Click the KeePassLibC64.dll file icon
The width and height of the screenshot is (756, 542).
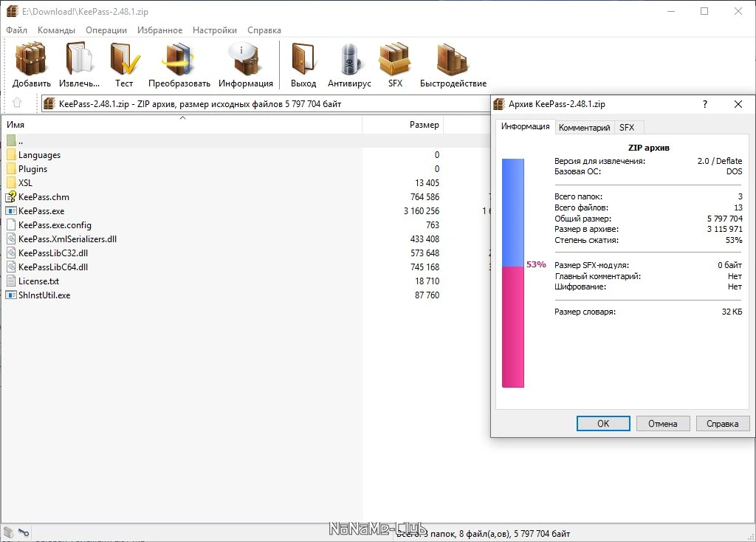[x=12, y=267]
